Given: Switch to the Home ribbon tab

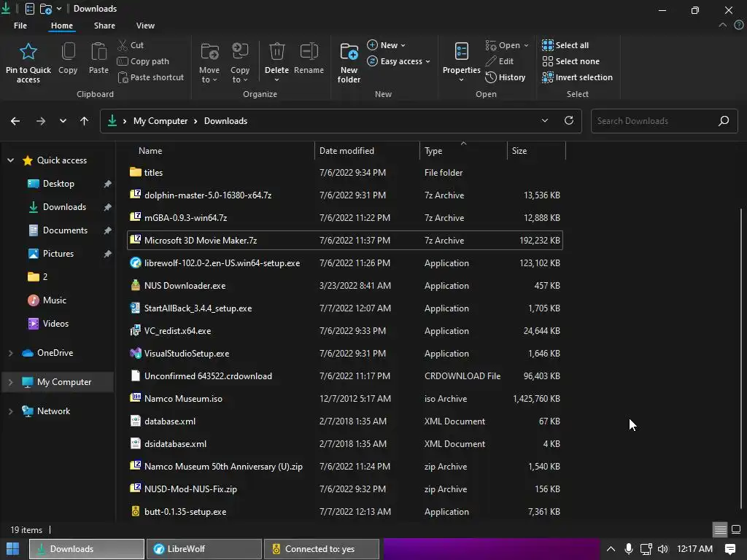Looking at the screenshot, I should 62,26.
